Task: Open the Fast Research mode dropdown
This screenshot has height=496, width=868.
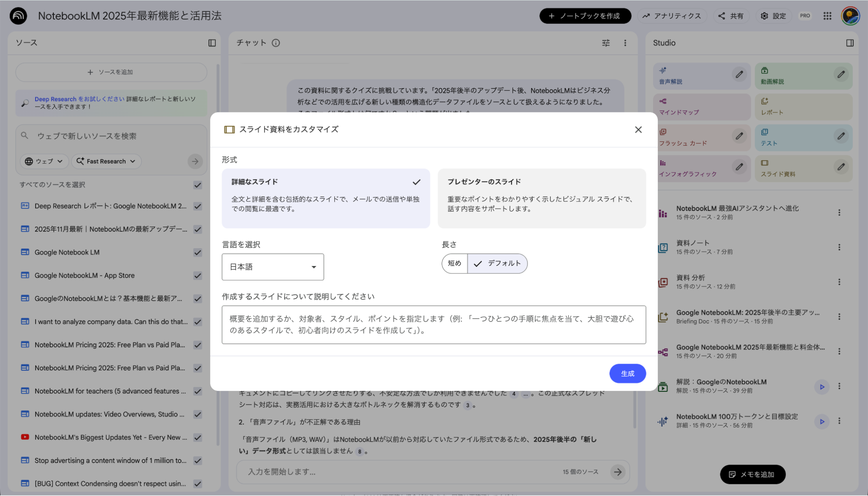Action: (x=106, y=161)
